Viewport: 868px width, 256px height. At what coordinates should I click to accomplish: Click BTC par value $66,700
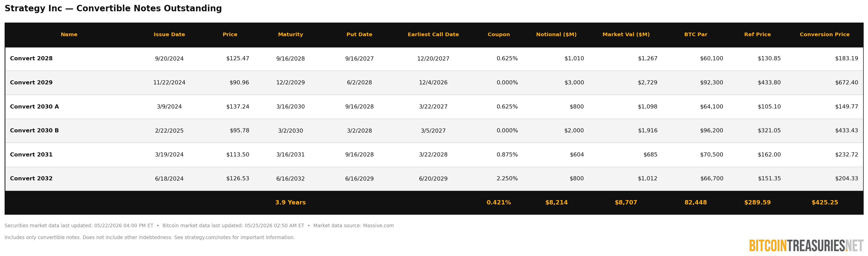(x=712, y=179)
